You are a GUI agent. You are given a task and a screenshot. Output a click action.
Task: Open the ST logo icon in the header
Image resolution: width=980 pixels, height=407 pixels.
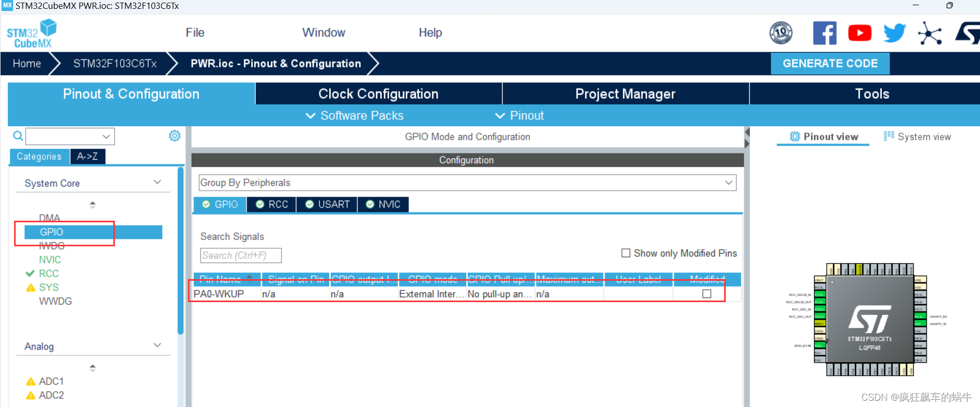point(968,33)
